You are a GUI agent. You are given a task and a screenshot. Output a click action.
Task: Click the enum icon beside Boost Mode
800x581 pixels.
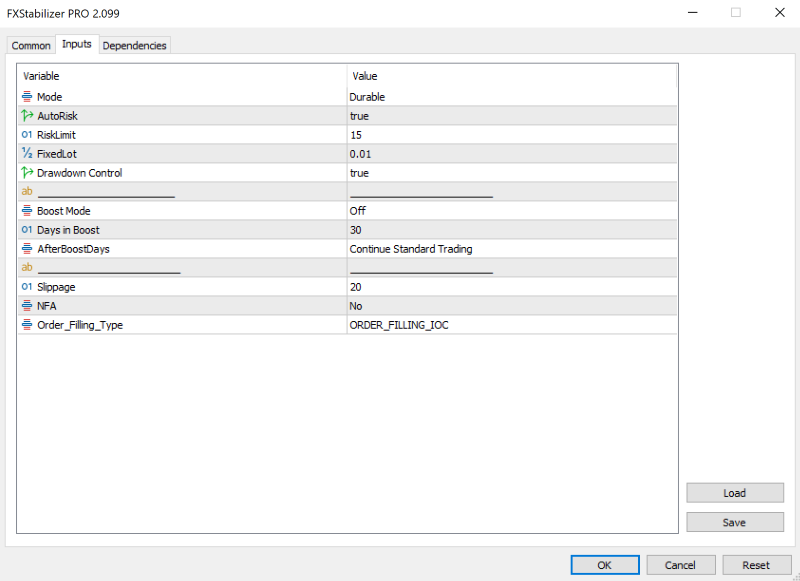[x=27, y=211]
